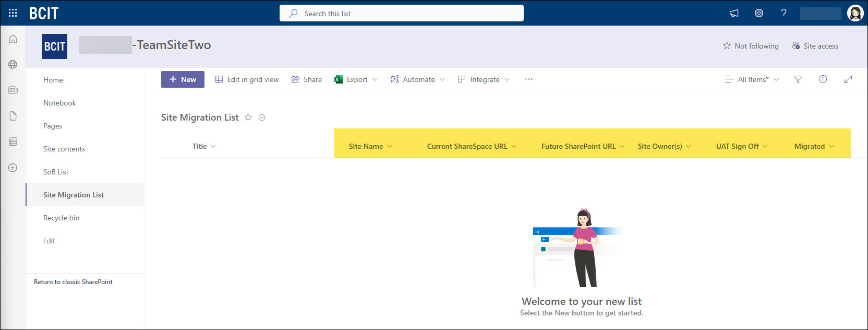Click Edit link in the site navigation
Screen dimensions: 868x330
49,241
